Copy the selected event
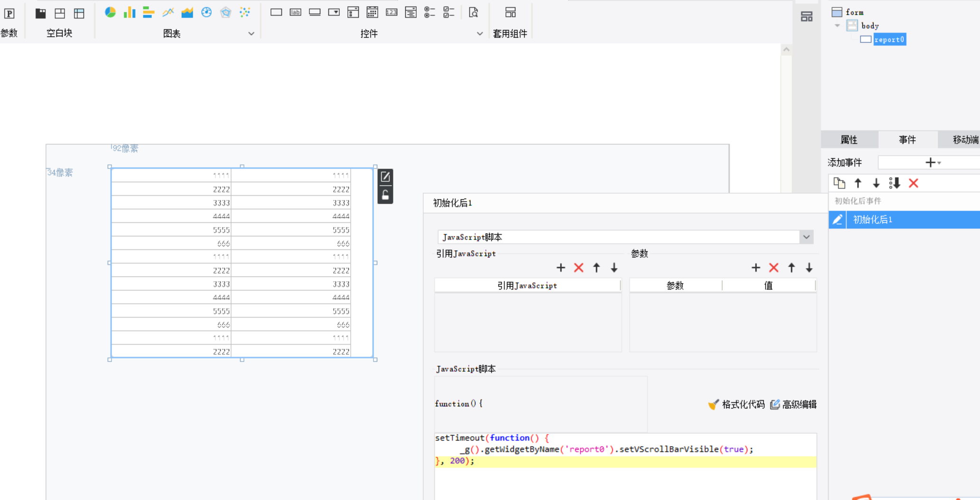 pos(840,183)
